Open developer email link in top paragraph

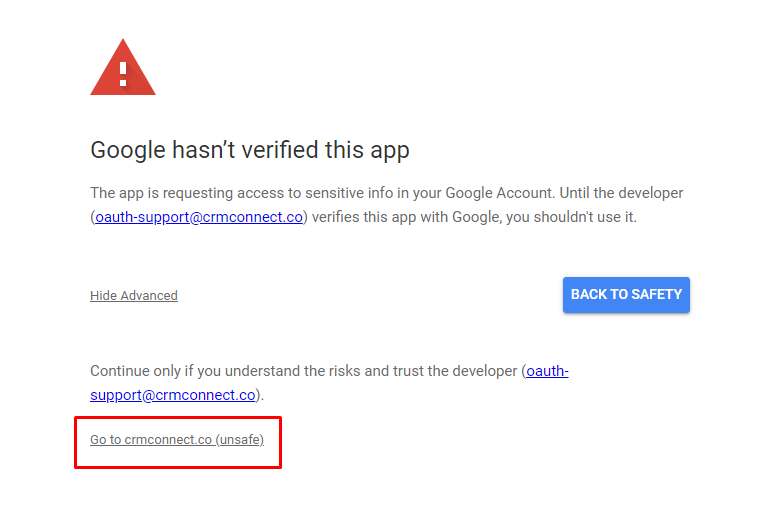pyautogui.click(x=198, y=217)
